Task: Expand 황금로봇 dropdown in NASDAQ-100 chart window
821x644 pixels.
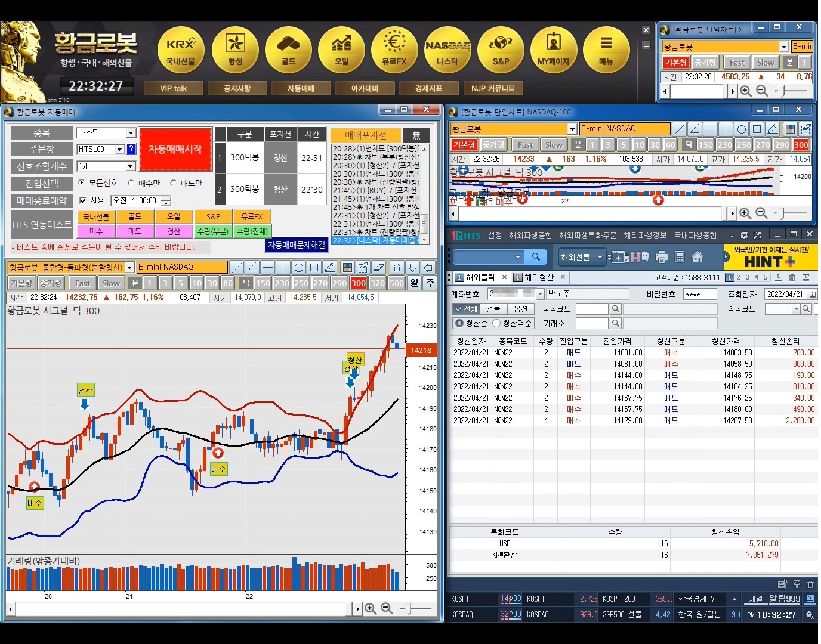Action: 572,129
